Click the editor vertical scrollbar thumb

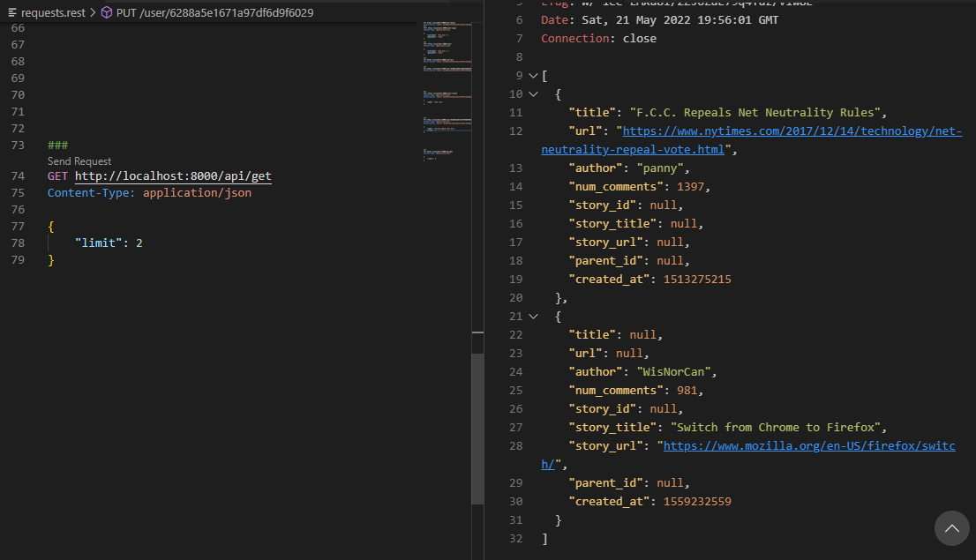pos(477,428)
